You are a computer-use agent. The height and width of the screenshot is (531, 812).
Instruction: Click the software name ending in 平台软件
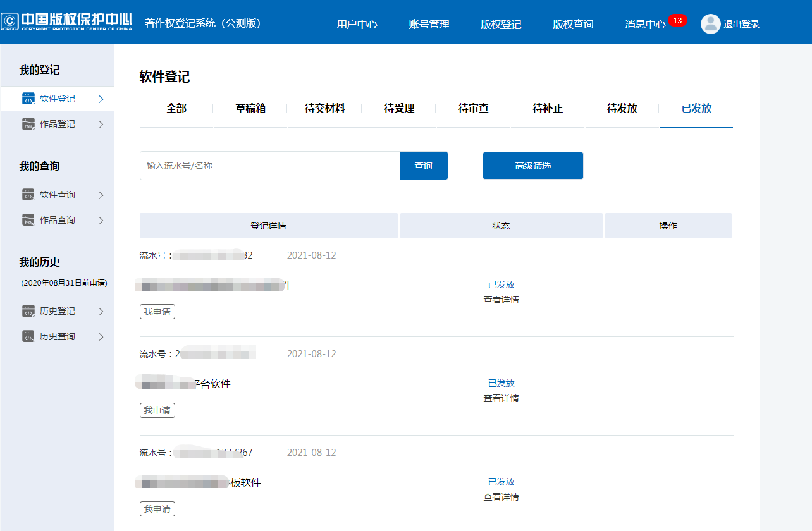(x=183, y=384)
